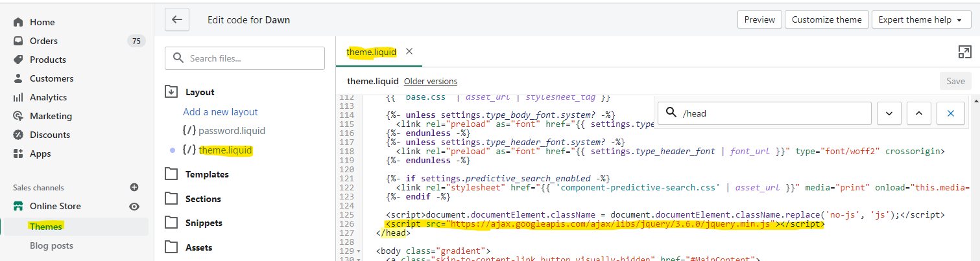Open Older versions link
Image resolution: width=980 pixels, height=261 pixels.
pyautogui.click(x=431, y=81)
